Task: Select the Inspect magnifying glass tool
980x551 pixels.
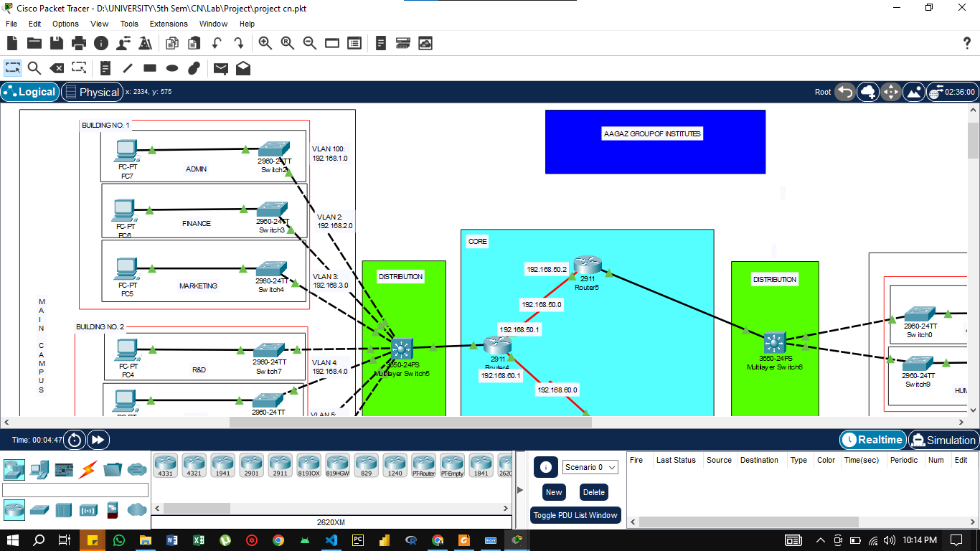Action: (34, 67)
